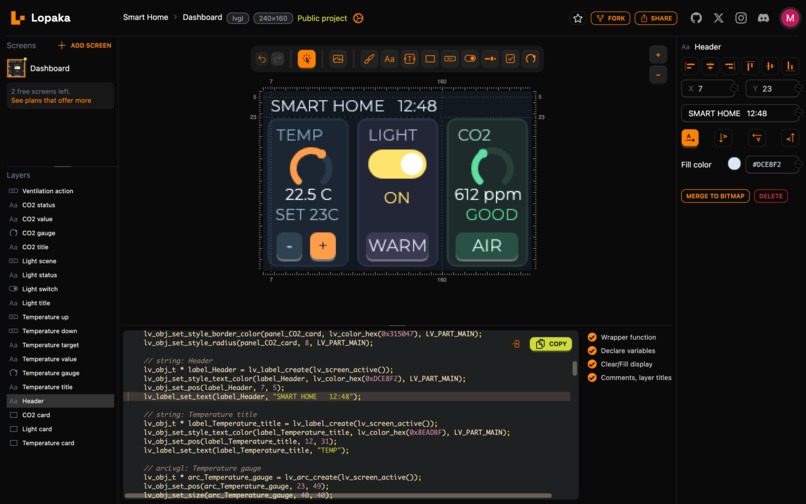Zoom in on the canvas
The width and height of the screenshot is (806, 504).
pyautogui.click(x=658, y=55)
